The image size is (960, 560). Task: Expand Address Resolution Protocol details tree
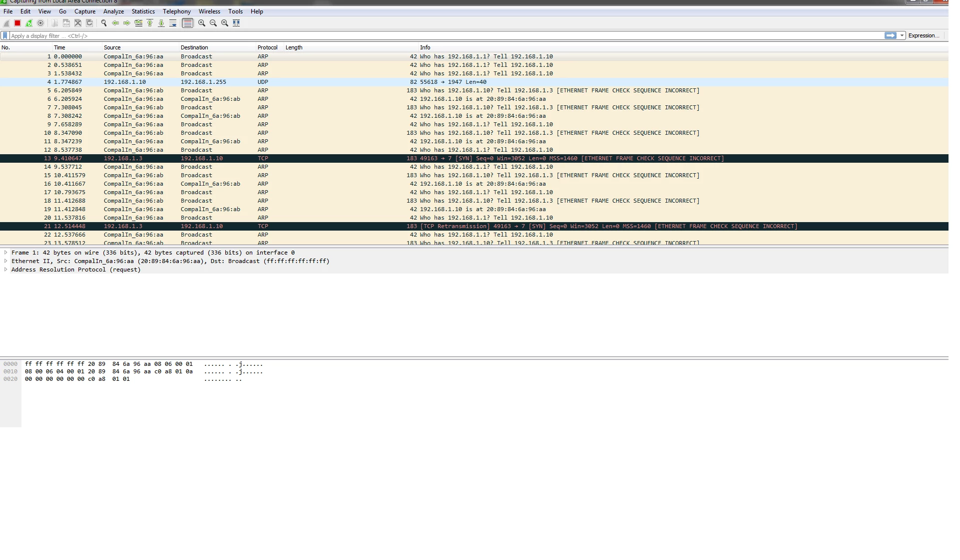(x=6, y=270)
